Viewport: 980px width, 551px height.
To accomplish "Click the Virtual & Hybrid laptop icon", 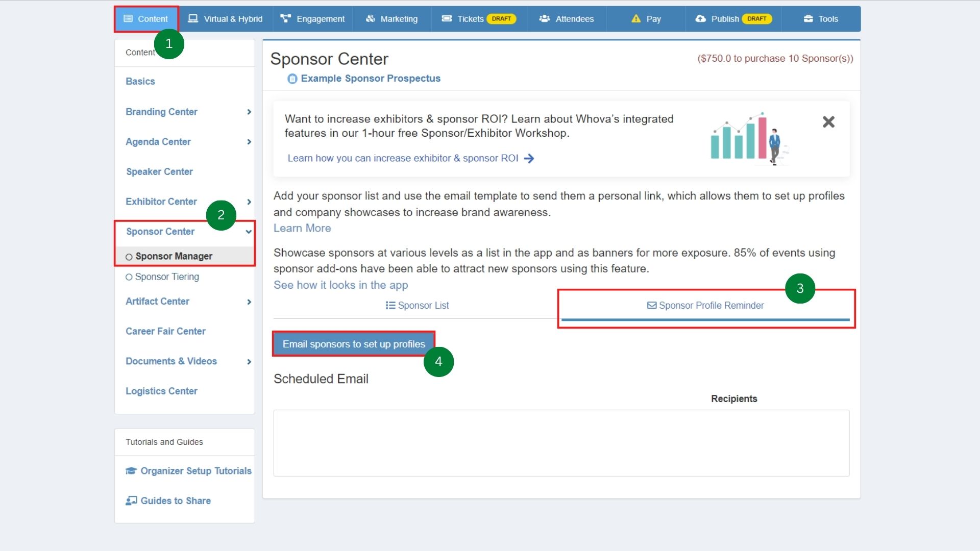I will coord(192,19).
